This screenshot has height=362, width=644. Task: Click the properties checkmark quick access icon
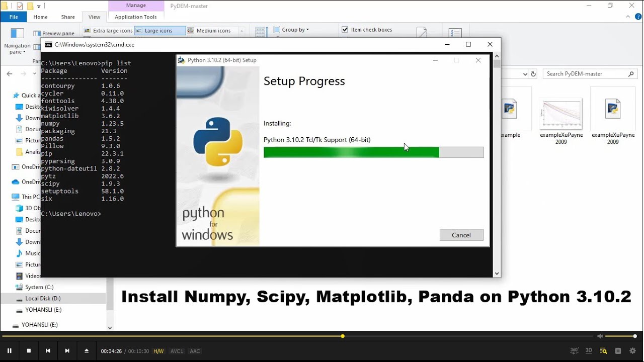click(20, 6)
